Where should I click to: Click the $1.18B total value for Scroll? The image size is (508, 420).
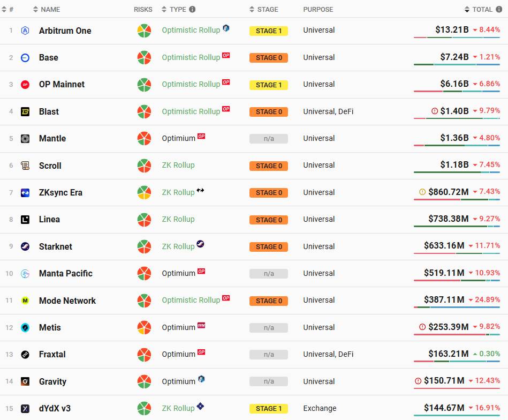point(454,165)
